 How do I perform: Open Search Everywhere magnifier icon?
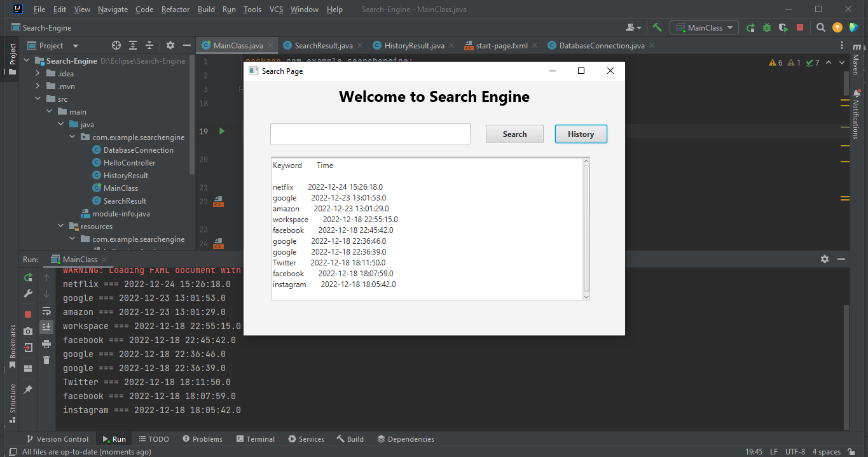pyautogui.click(x=821, y=27)
